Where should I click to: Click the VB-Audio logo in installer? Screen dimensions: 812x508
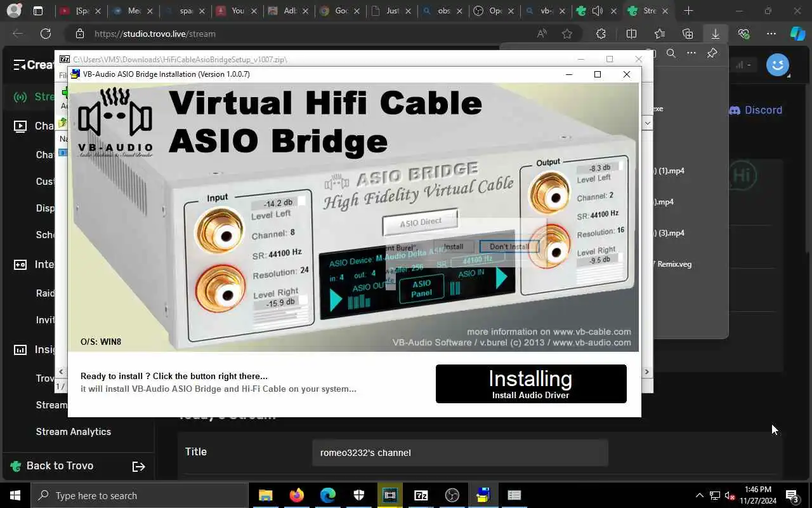coord(115,123)
